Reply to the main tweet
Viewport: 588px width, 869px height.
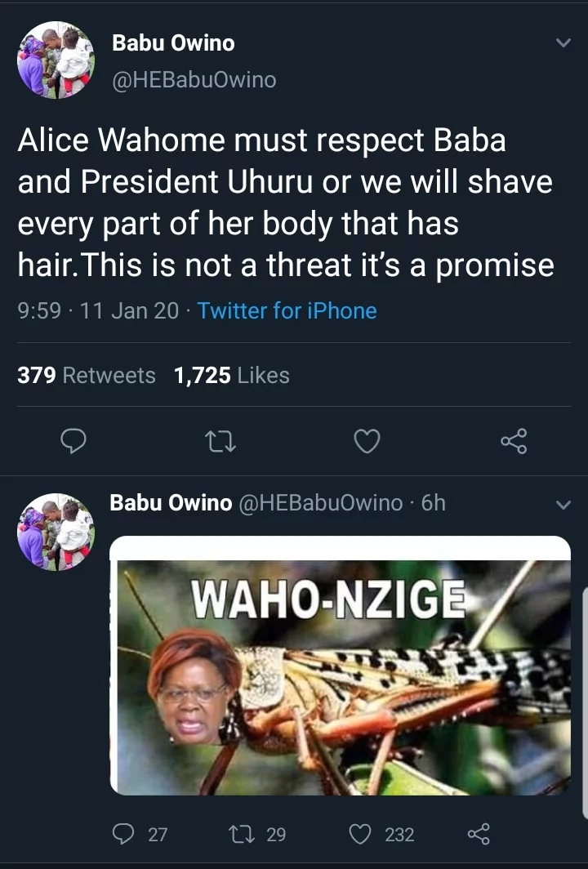(74, 442)
